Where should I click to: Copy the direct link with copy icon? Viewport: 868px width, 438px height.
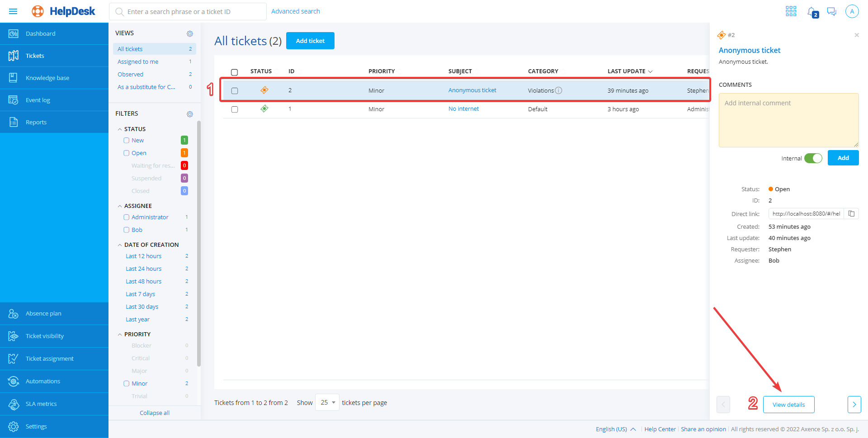[x=851, y=214]
